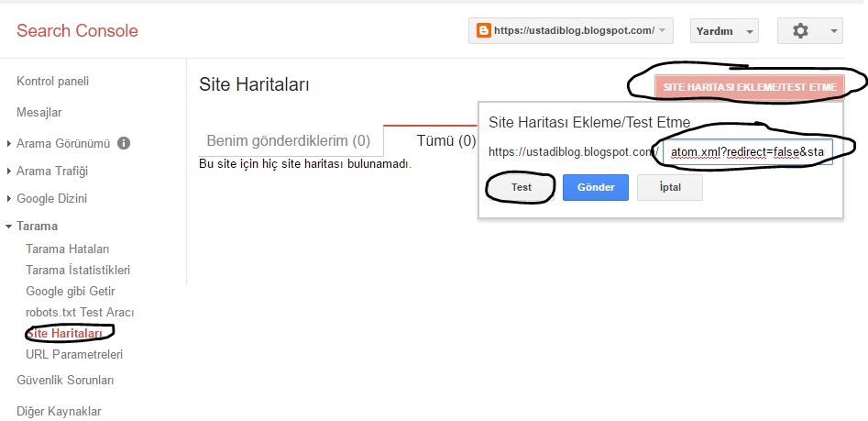Image resolution: width=868 pixels, height=421 pixels.
Task: Click the sitemap URL input field
Action: [x=747, y=151]
